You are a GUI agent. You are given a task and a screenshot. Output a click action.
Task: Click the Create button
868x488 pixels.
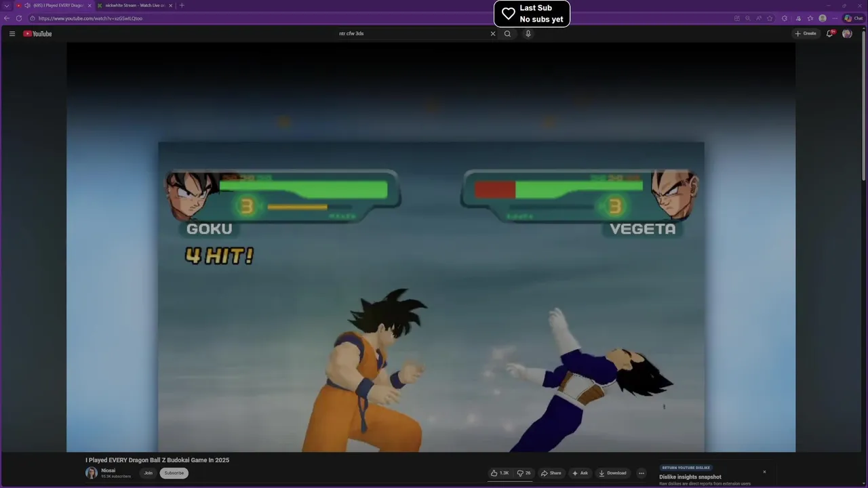[x=806, y=33]
